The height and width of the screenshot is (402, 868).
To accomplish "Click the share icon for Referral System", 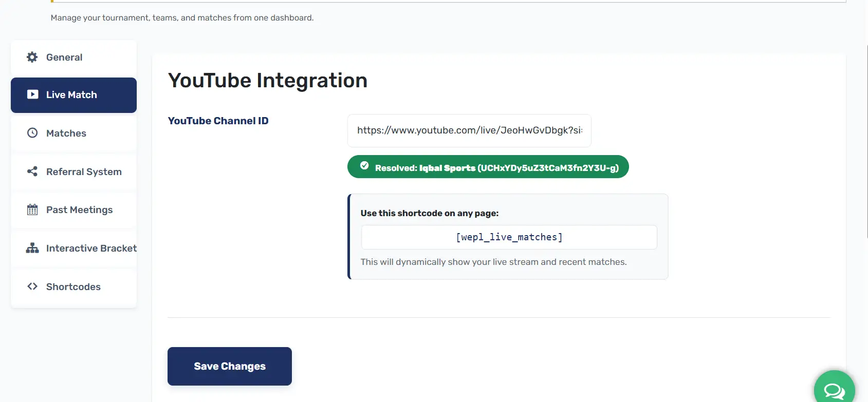I will (x=32, y=171).
